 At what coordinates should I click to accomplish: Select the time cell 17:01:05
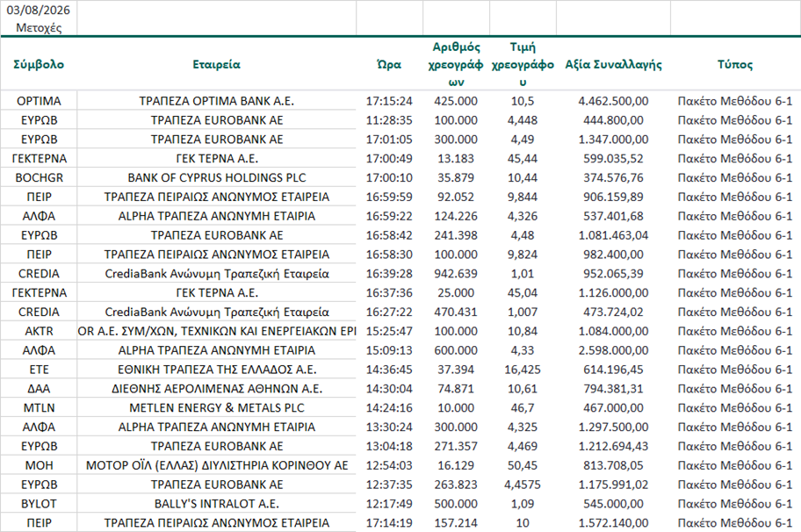click(389, 140)
